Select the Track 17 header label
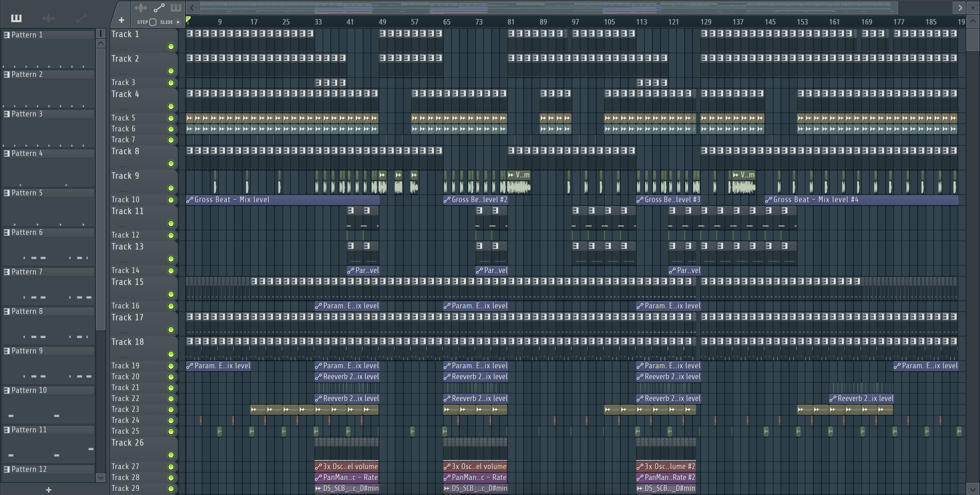Image resolution: width=980 pixels, height=495 pixels. pyautogui.click(x=128, y=318)
